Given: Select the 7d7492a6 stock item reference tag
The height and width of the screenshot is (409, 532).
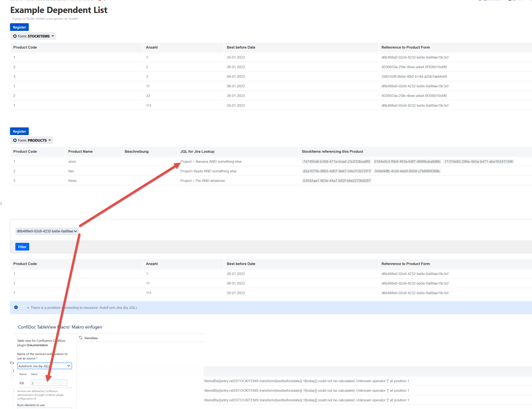Looking at the screenshot, I should tap(336, 161).
